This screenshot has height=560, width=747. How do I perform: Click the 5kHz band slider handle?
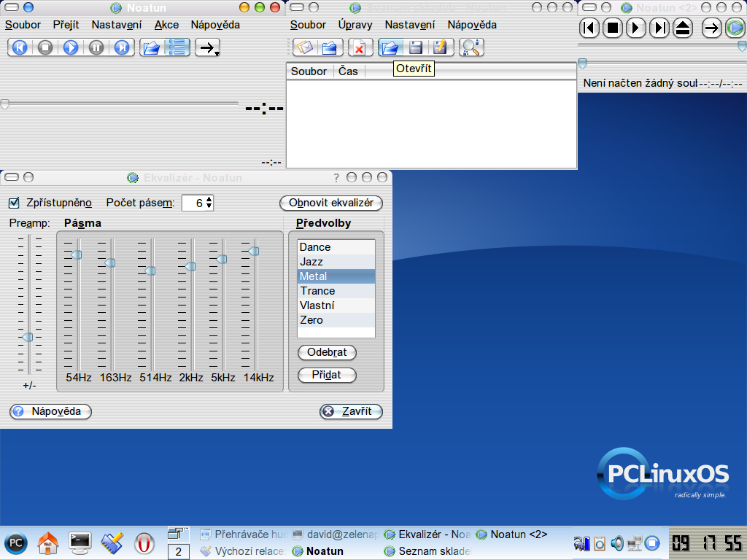pos(222,259)
